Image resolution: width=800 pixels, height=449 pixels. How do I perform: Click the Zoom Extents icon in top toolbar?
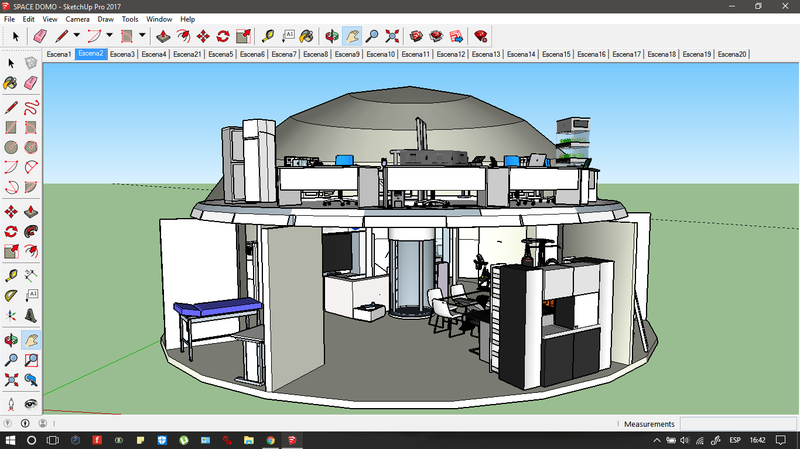pos(393,36)
